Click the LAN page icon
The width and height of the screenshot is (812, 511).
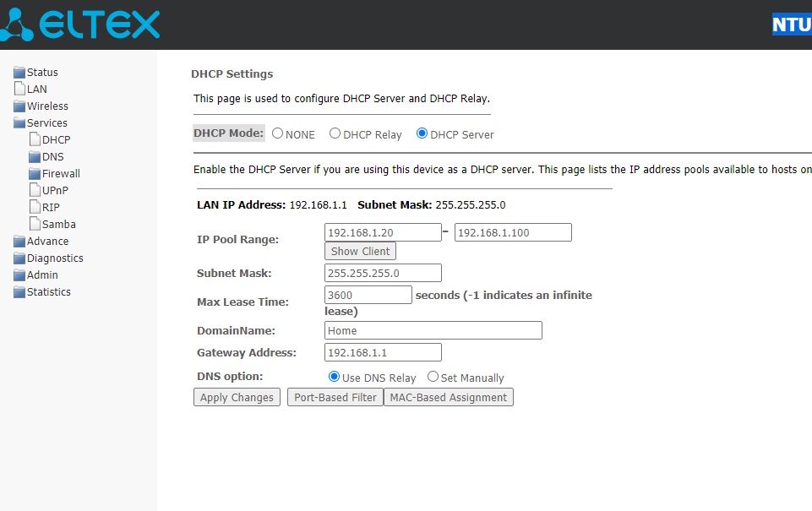(x=19, y=89)
